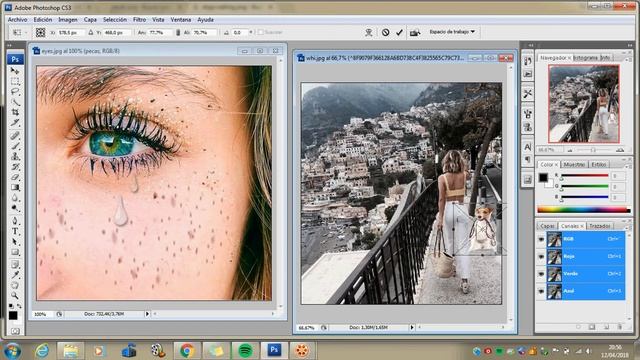The width and height of the screenshot is (640, 360).
Task: Switch to the Capas tab
Action: (547, 226)
